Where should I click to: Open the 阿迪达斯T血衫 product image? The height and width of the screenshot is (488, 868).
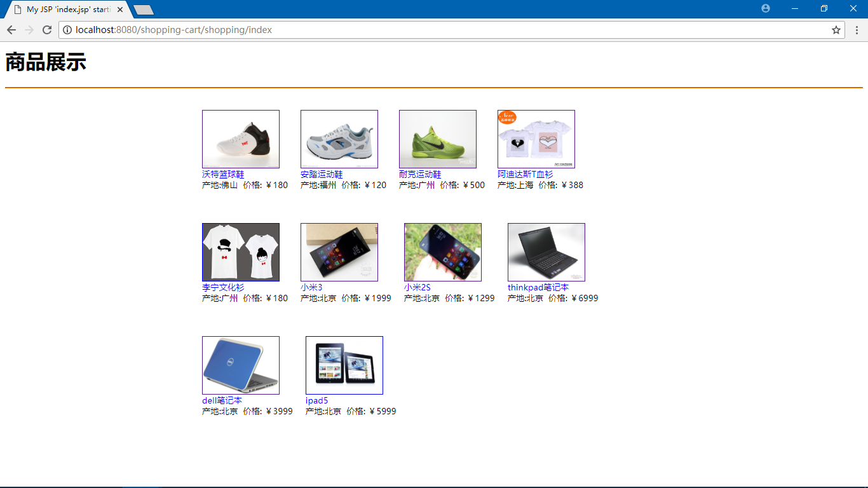point(536,139)
